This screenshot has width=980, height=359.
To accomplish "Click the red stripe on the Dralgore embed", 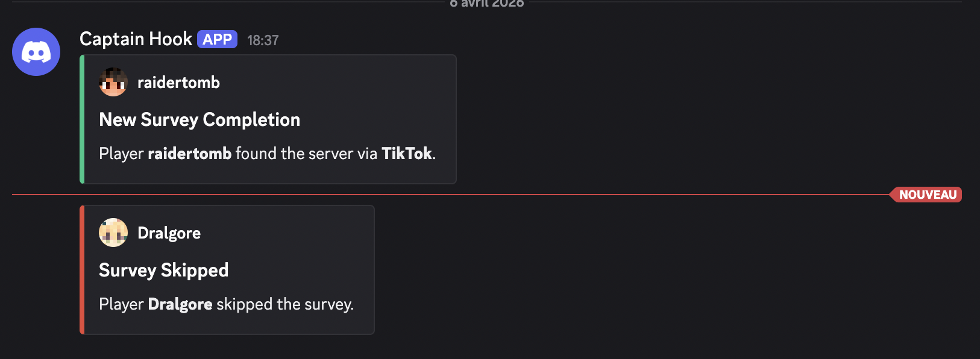I will pyautogui.click(x=82, y=270).
